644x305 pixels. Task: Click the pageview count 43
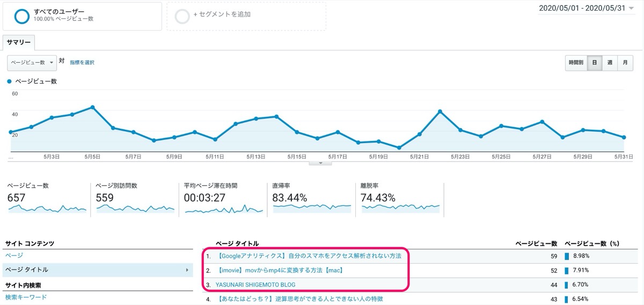(553, 299)
